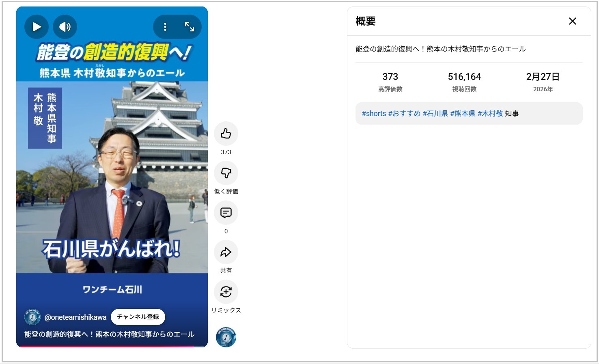Dislike the video with thumbs down
Image resolution: width=599 pixels, height=364 pixels.
[226, 173]
